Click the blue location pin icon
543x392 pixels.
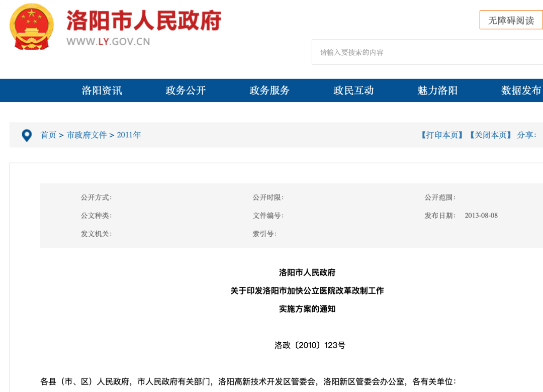pos(27,135)
